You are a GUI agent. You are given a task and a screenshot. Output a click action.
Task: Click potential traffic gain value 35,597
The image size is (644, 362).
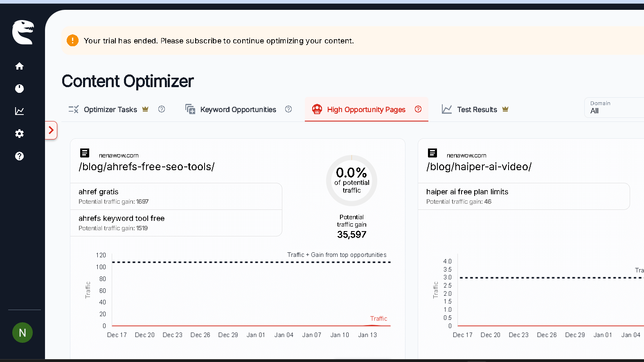click(352, 234)
